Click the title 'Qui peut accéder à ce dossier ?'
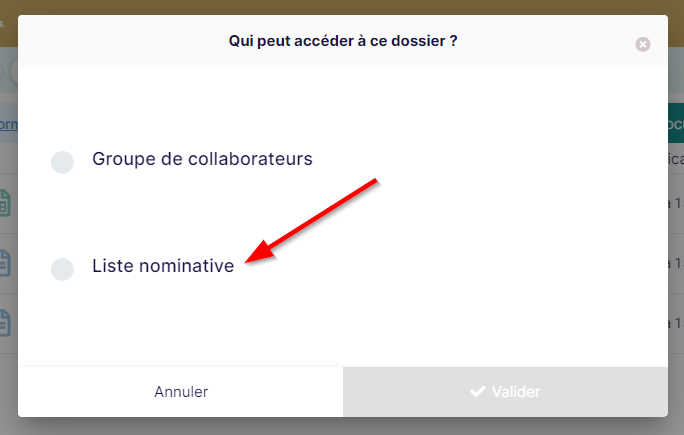The height and width of the screenshot is (435, 684). pyautogui.click(x=343, y=41)
